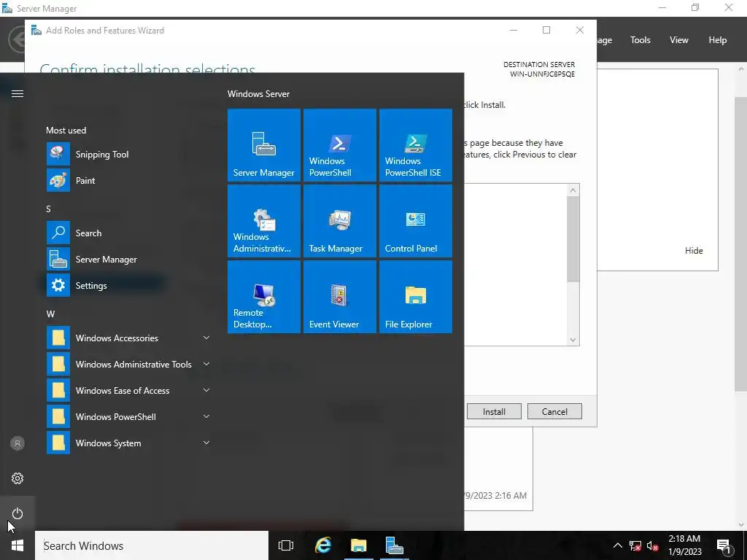The image size is (747, 560).
Task: Click the Hide link in Server Manager
Action: 694,251
